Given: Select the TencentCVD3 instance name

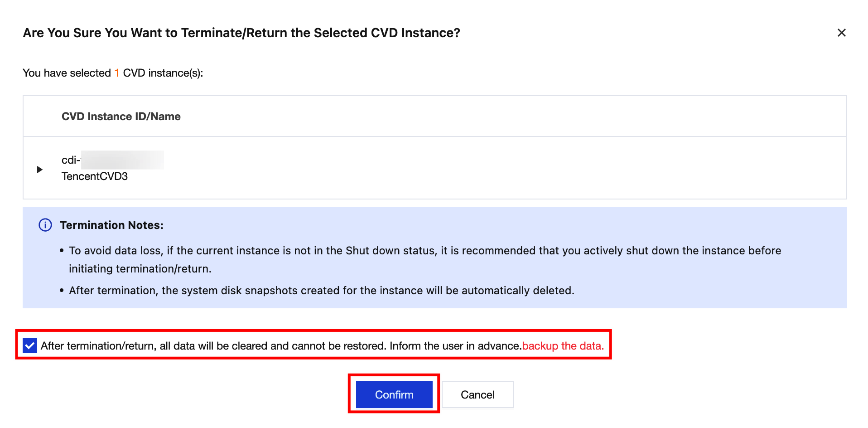Looking at the screenshot, I should click(x=95, y=176).
